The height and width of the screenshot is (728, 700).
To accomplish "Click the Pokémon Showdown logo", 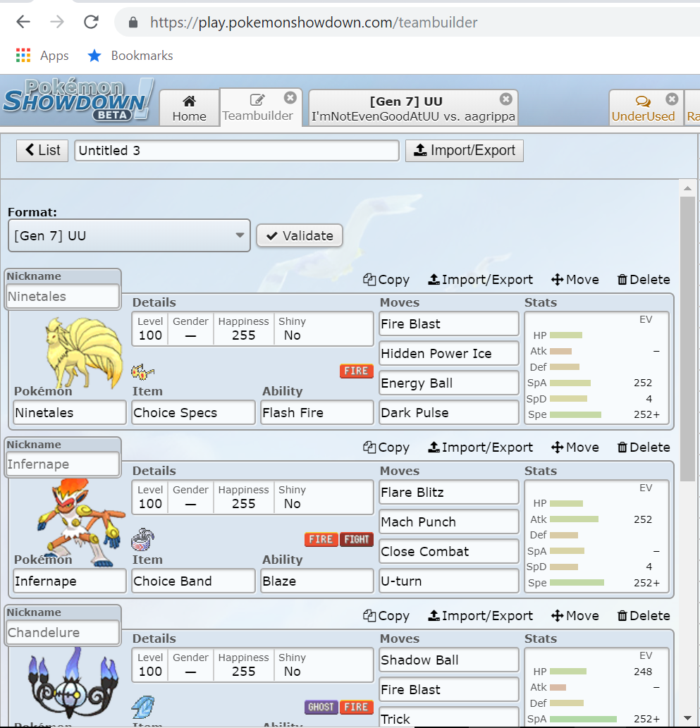I will 78,99.
